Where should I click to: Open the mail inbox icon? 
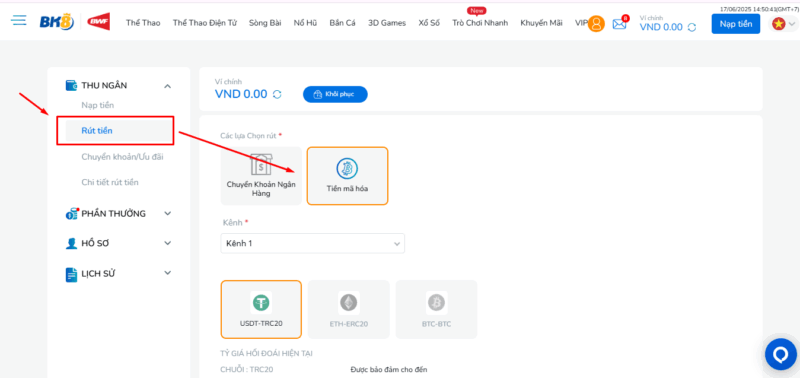tap(619, 23)
